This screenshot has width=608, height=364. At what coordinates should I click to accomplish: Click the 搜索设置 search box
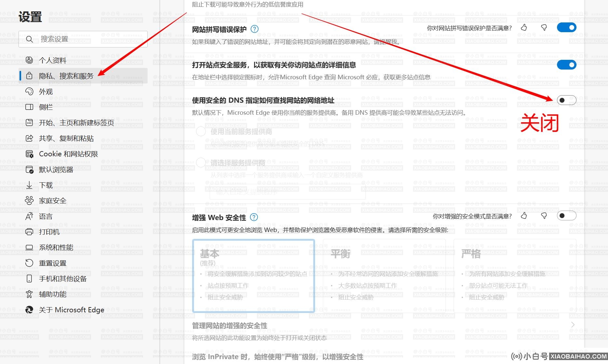83,39
